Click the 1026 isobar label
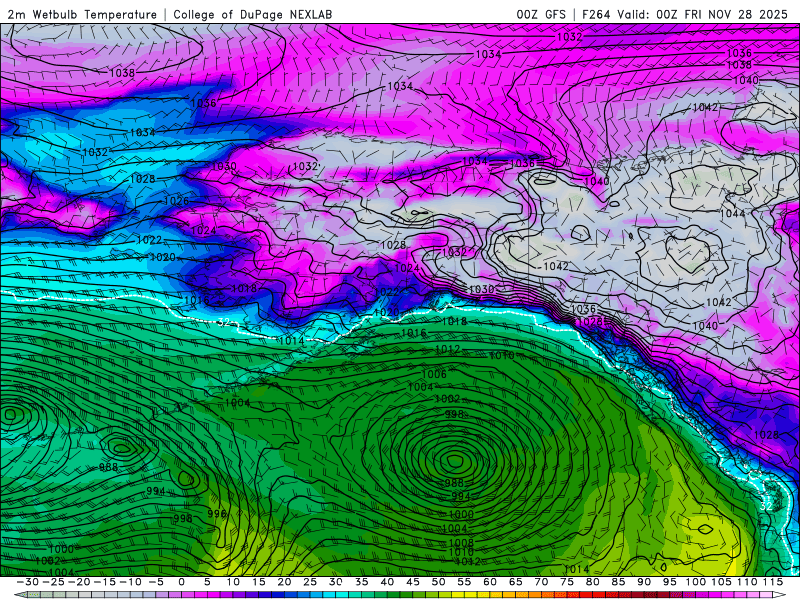Viewport: 800px width, 600px height. coord(177,201)
